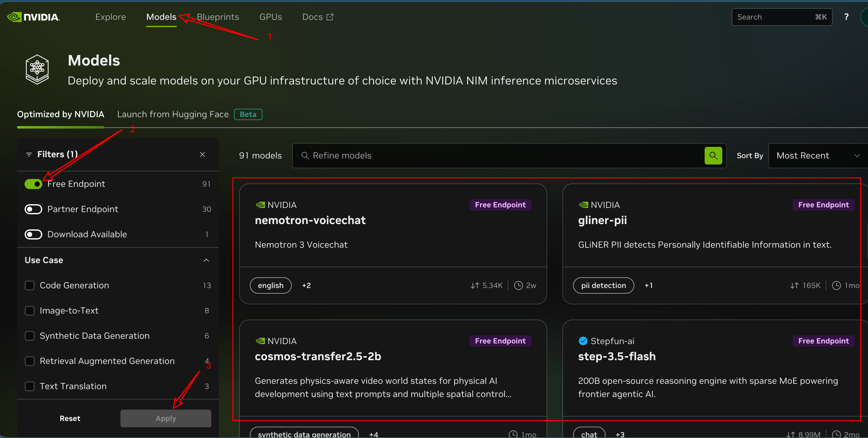This screenshot has width=868, height=438.
Task: Click Free Endpoint badge on step-3.5-flash
Action: pos(823,341)
